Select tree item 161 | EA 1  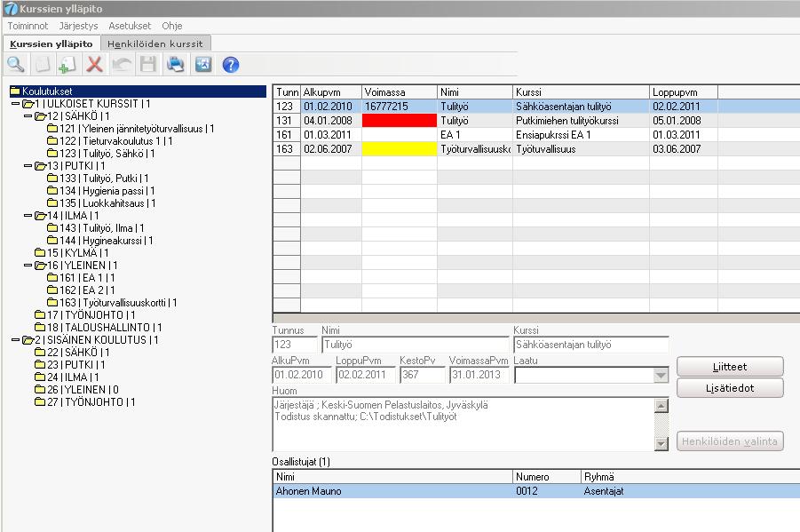(x=87, y=278)
